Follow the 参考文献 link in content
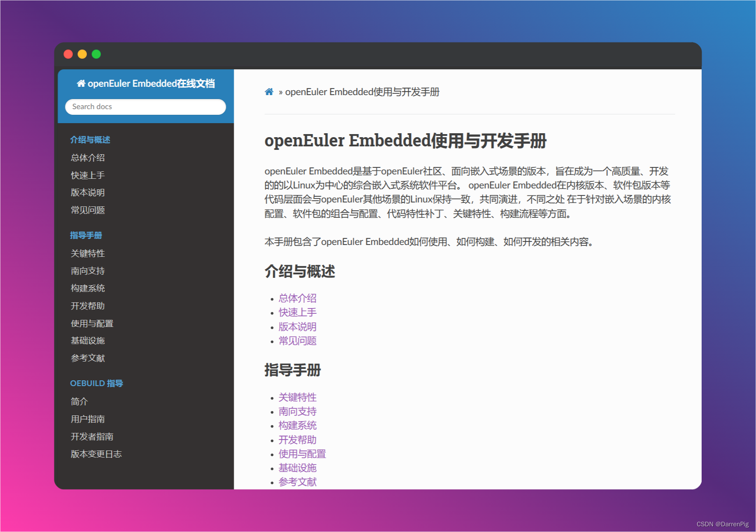 pyautogui.click(x=297, y=482)
